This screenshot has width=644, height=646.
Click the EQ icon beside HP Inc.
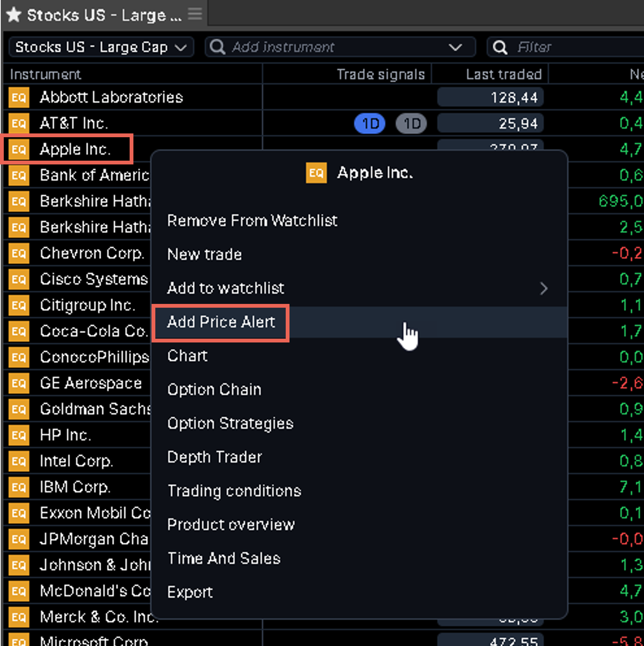[x=19, y=435]
